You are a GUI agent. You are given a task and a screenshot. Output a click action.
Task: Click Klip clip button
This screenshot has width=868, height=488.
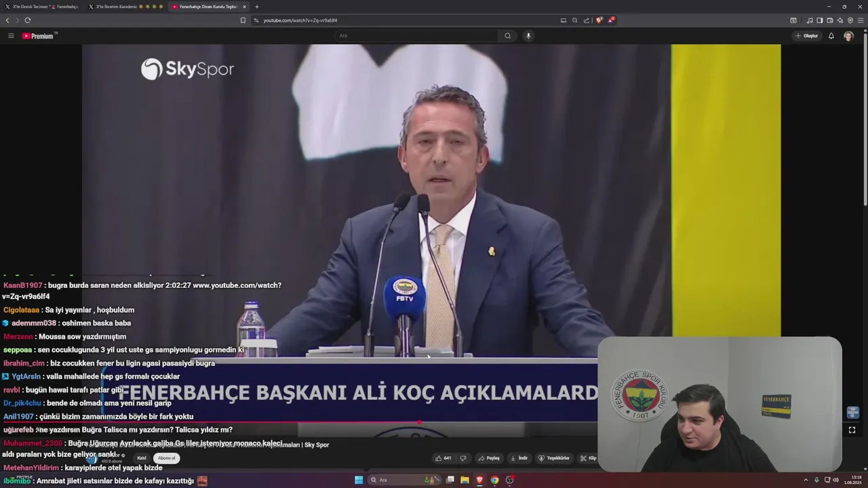[x=589, y=458]
